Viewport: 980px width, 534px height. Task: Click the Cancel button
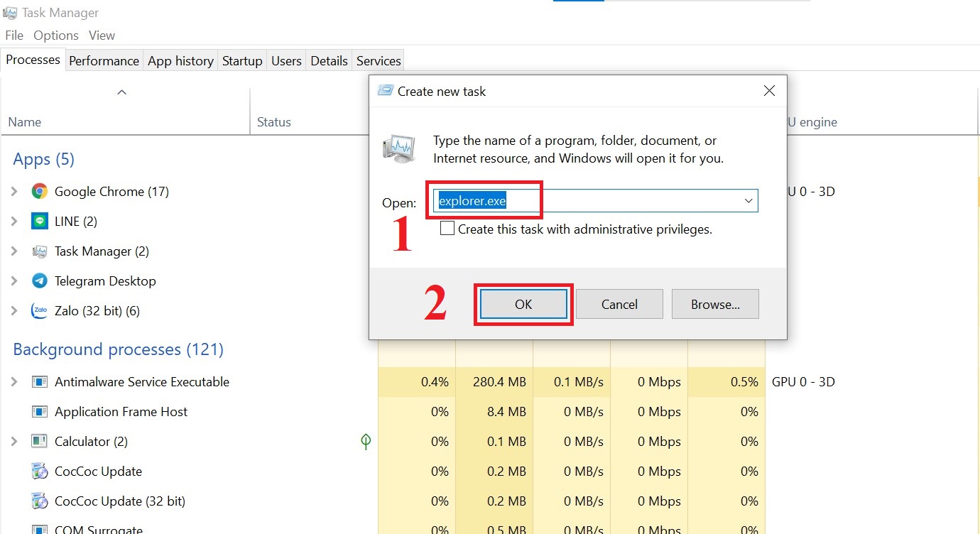pos(619,304)
